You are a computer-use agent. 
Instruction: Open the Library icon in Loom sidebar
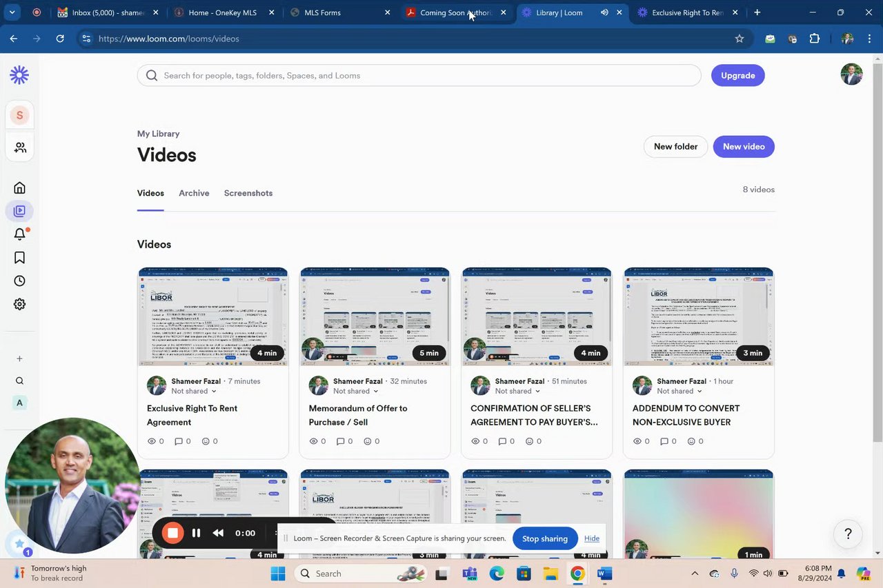[19, 211]
